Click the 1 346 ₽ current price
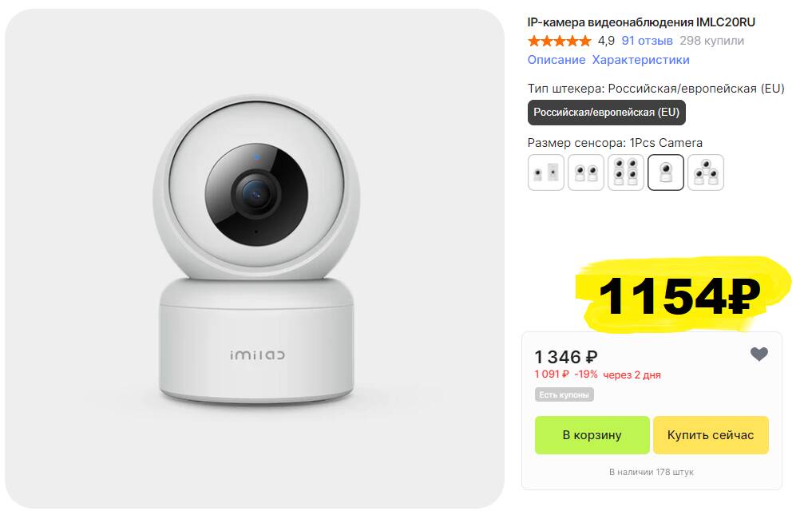812x519 pixels. coord(566,357)
